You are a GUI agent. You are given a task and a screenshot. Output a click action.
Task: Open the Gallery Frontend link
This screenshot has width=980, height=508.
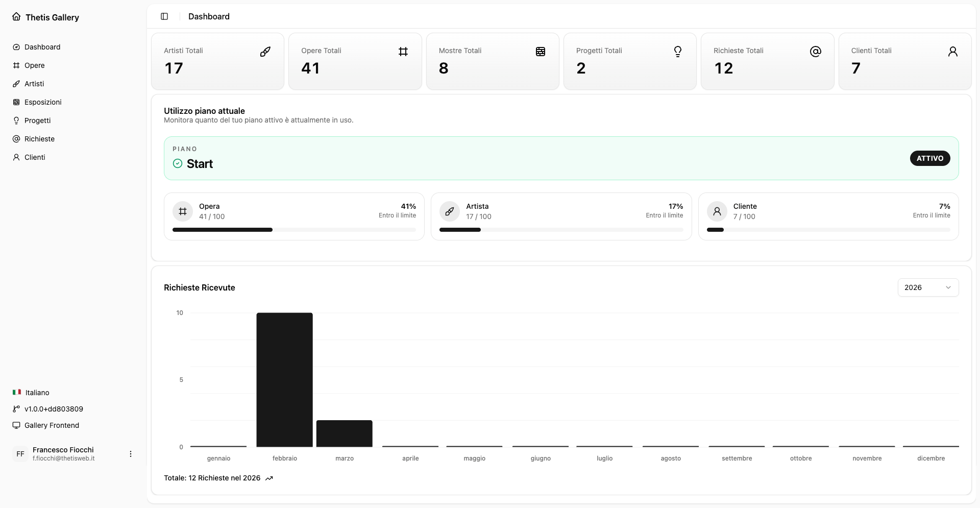point(52,425)
